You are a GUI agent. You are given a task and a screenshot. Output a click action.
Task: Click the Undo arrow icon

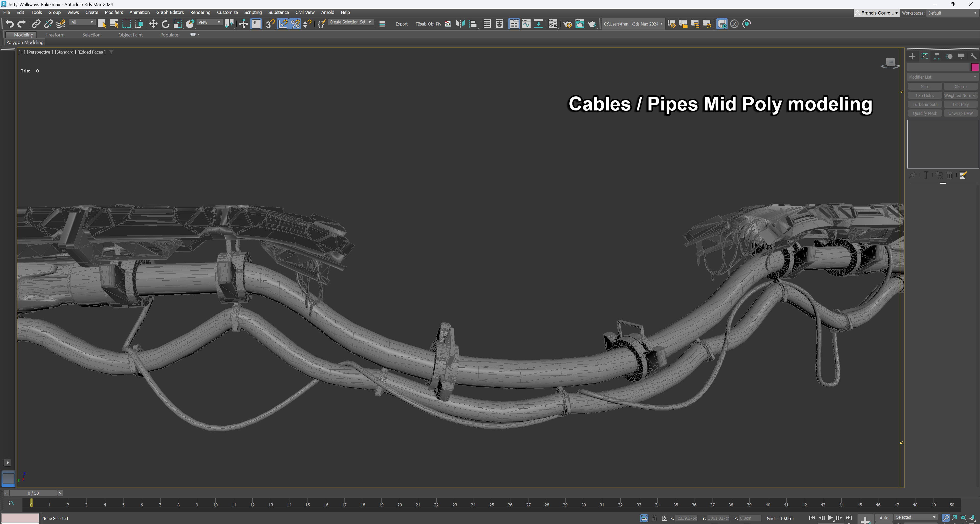(x=9, y=24)
